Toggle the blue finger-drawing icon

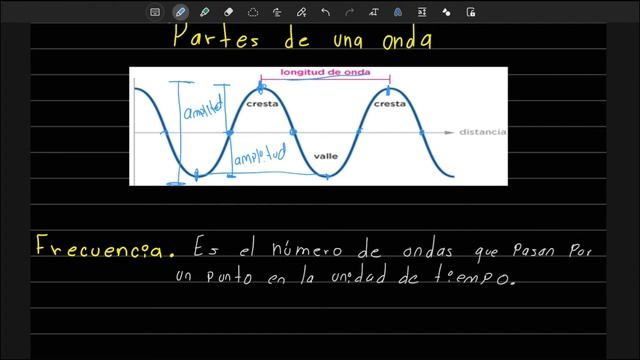coord(398,12)
